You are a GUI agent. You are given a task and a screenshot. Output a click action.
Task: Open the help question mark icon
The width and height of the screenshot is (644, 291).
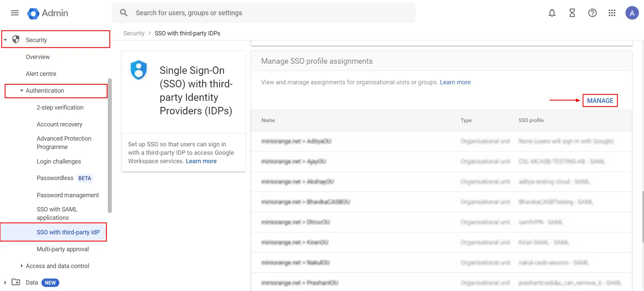(x=592, y=13)
